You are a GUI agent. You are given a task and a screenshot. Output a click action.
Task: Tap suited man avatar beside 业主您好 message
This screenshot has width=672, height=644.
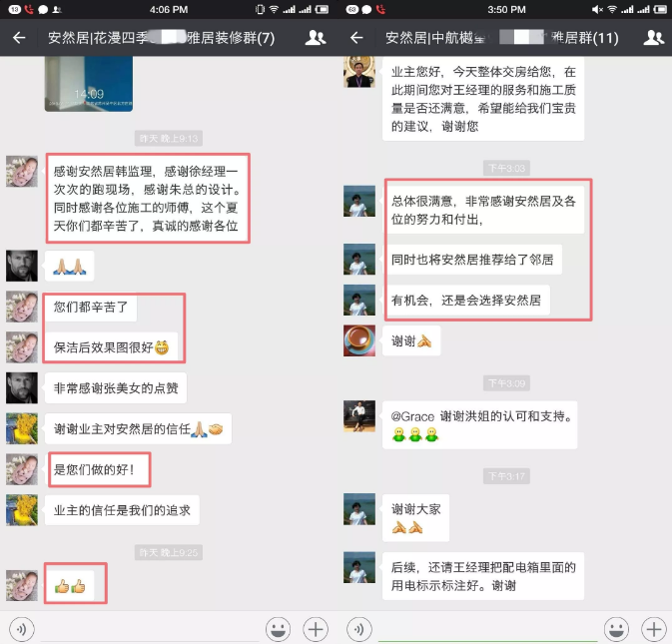[x=359, y=72]
